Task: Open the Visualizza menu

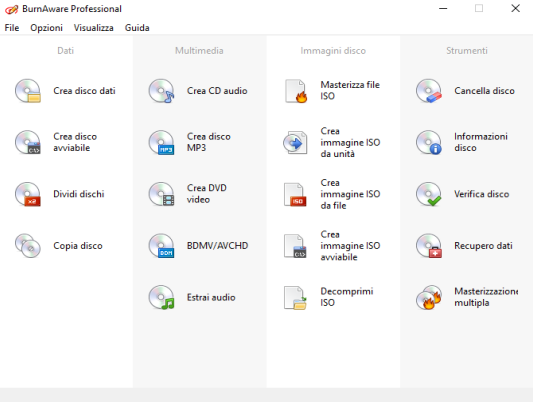Action: click(x=93, y=28)
